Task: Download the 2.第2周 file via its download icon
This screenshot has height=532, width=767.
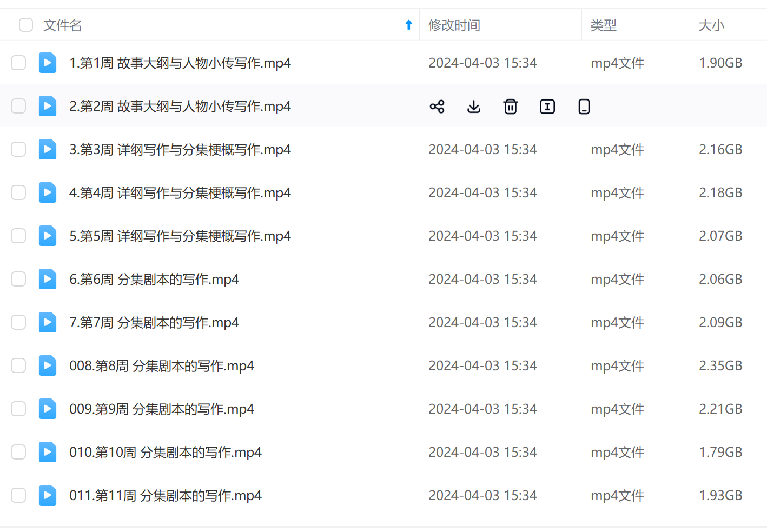Action: [x=474, y=107]
